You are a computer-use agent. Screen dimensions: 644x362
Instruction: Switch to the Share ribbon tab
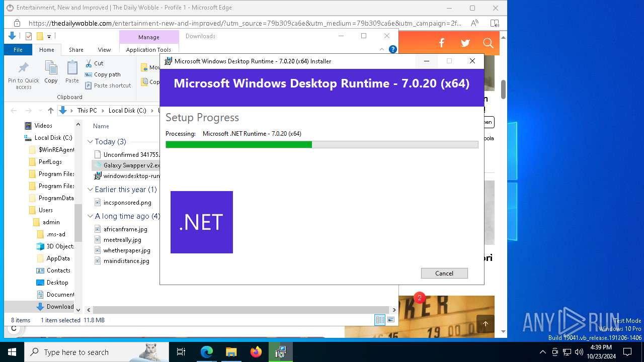tap(76, 50)
